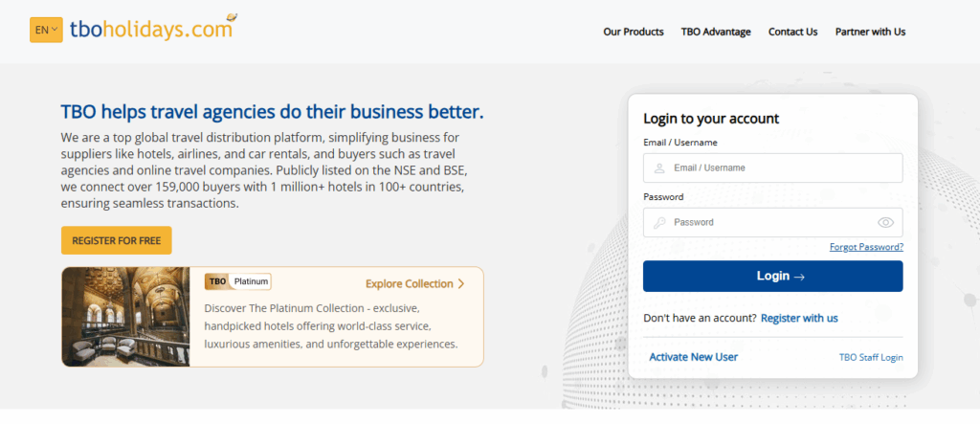
Task: Open the TBO Staff Login link
Action: [871, 358]
